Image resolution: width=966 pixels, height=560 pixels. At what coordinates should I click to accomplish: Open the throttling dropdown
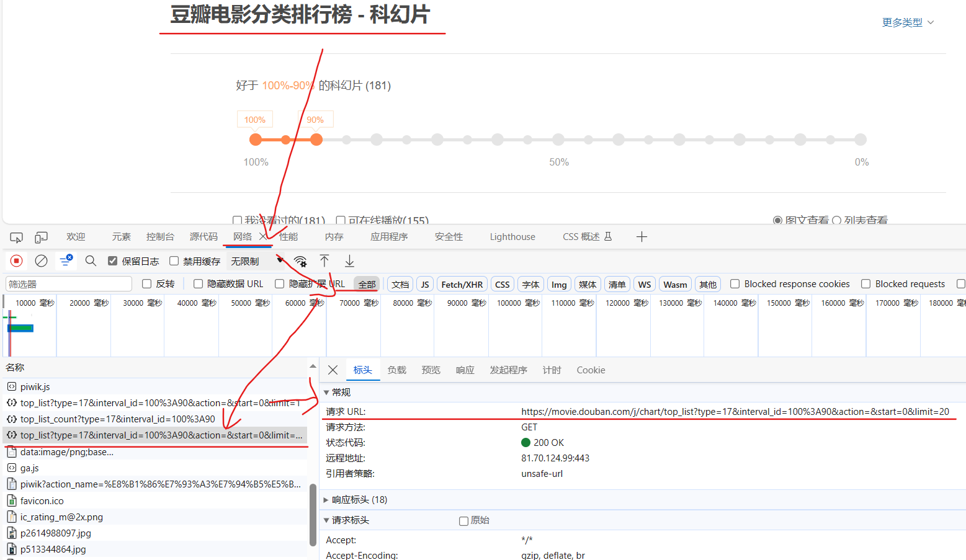pyautogui.click(x=256, y=261)
